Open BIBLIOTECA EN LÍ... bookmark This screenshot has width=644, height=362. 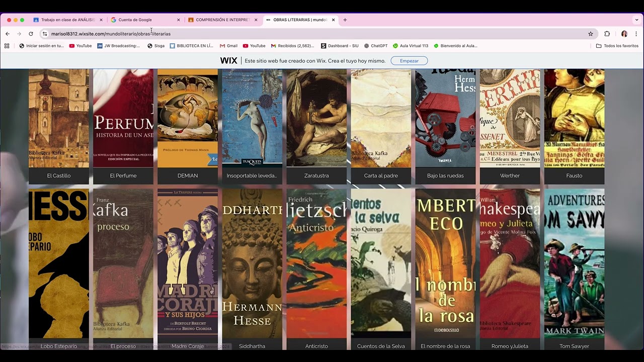click(x=192, y=46)
